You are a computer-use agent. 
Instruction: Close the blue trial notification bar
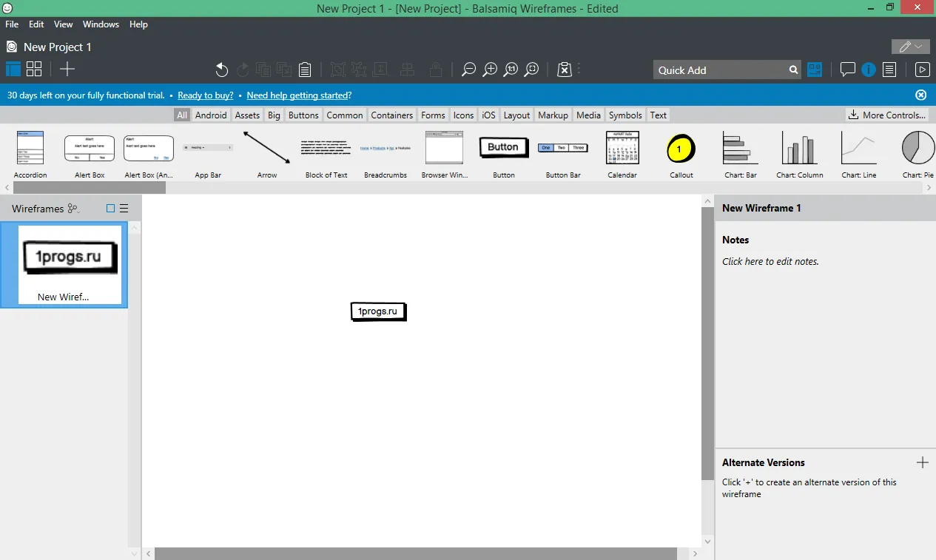(921, 95)
